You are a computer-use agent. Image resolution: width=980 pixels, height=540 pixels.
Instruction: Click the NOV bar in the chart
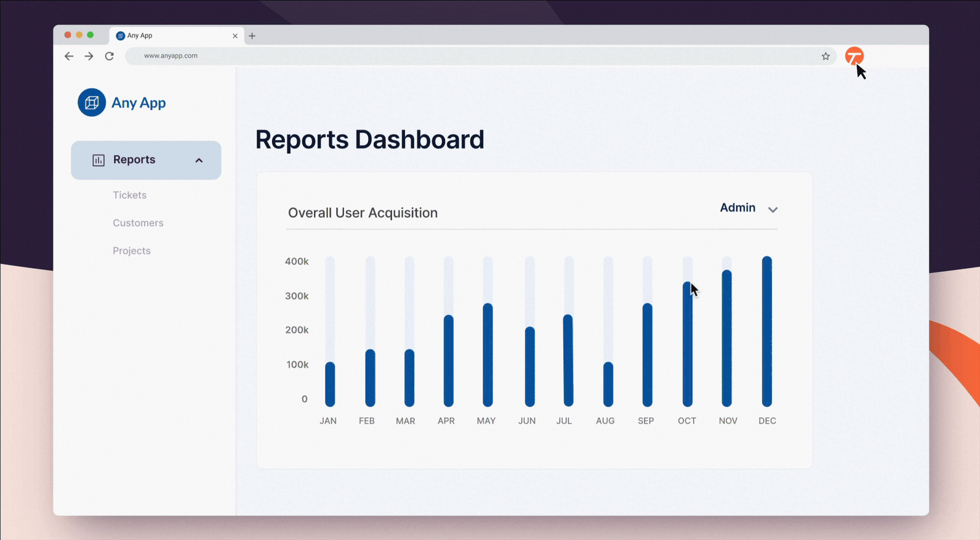[727, 338]
